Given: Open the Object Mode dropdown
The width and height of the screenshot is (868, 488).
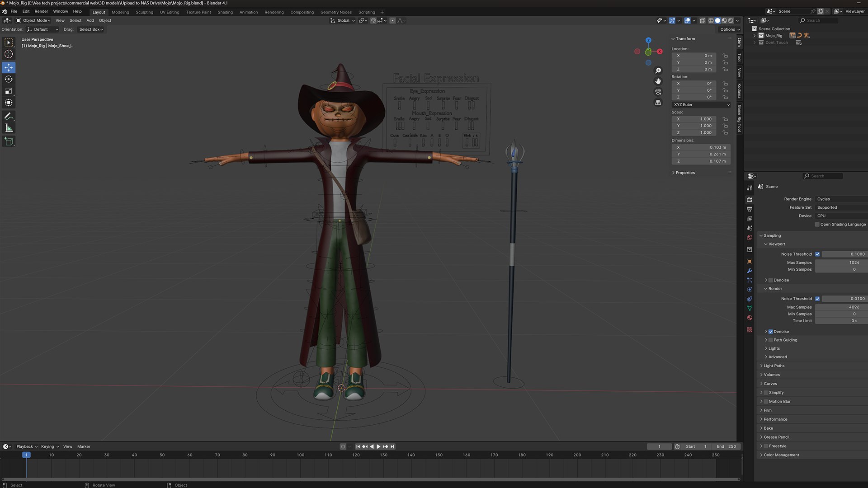Looking at the screenshot, I should [x=33, y=20].
